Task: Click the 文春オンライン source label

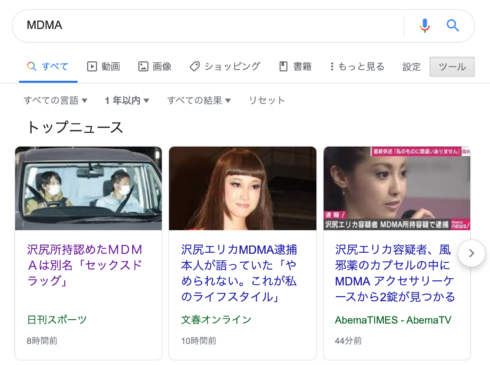Action: pyautogui.click(x=216, y=320)
